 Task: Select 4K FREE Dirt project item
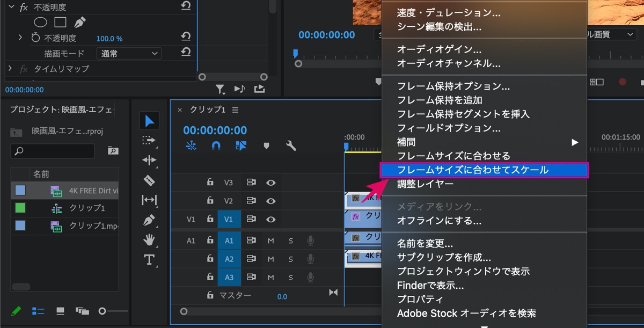click(64, 190)
